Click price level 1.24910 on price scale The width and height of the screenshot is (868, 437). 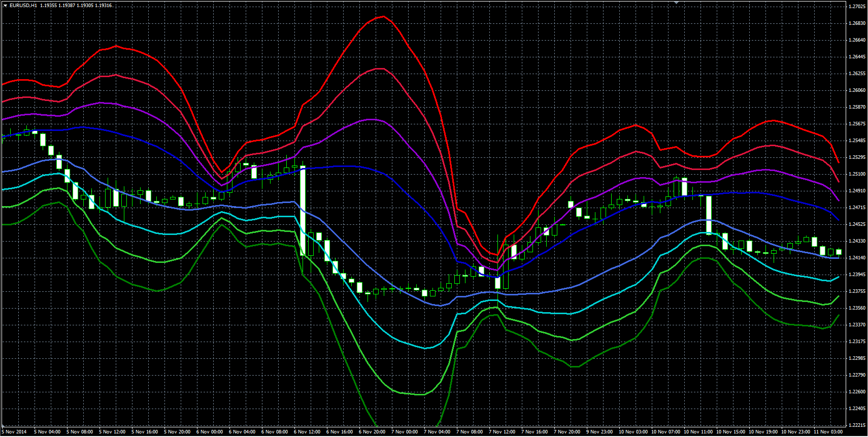pos(857,191)
